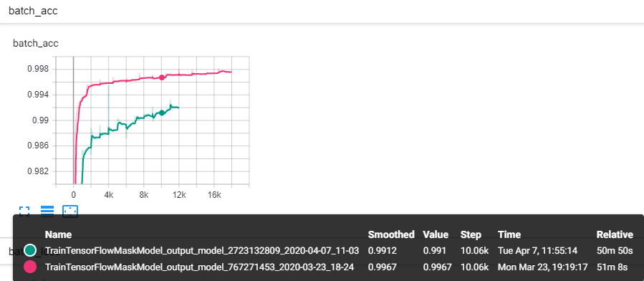Click the Relative column header

(615, 234)
